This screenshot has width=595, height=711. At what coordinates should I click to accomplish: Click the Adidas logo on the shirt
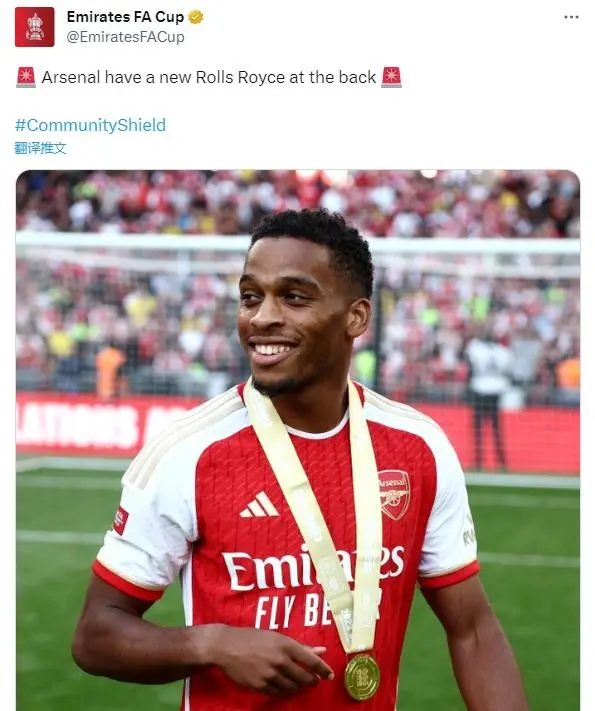click(x=258, y=504)
